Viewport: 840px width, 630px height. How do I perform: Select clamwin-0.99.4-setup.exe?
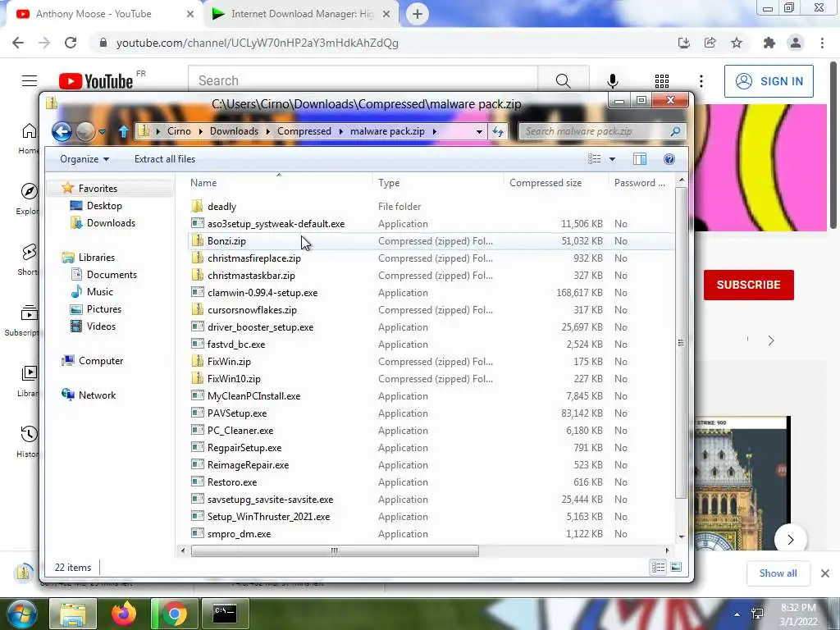262,293
